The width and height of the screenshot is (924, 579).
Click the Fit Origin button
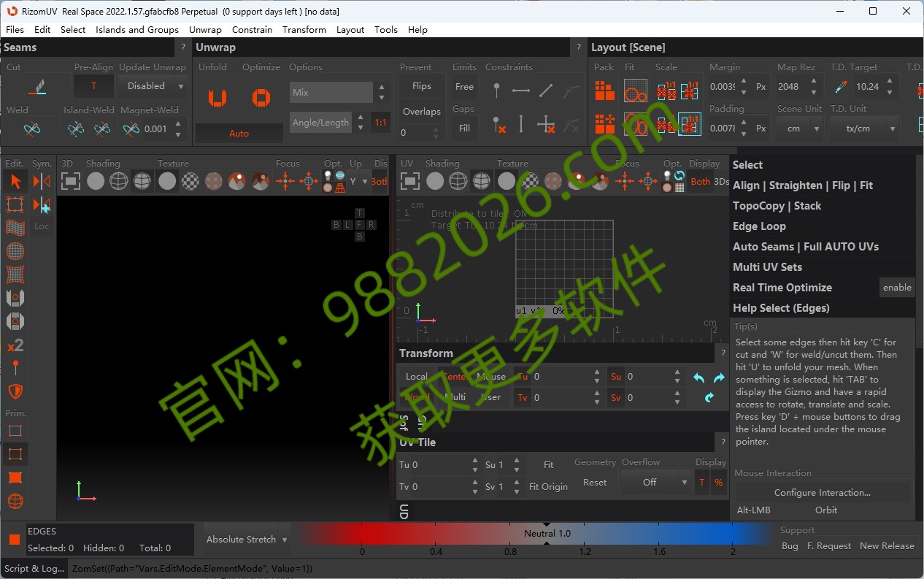point(548,487)
